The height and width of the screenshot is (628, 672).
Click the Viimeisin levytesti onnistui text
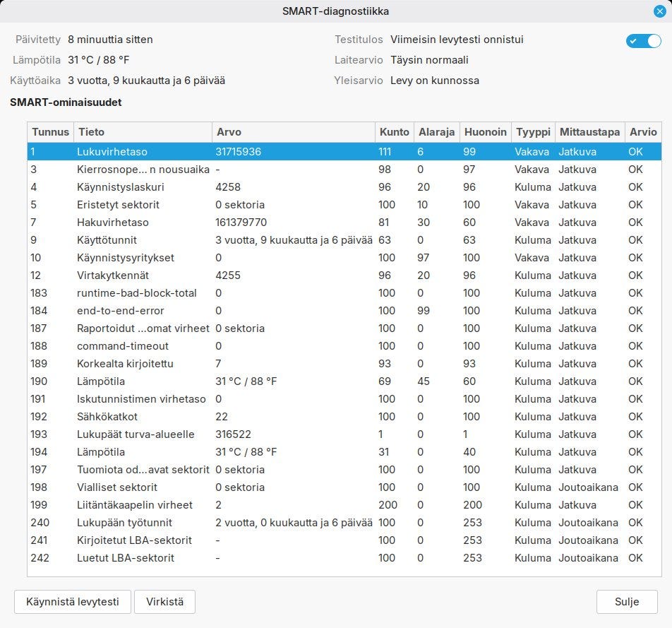click(457, 40)
